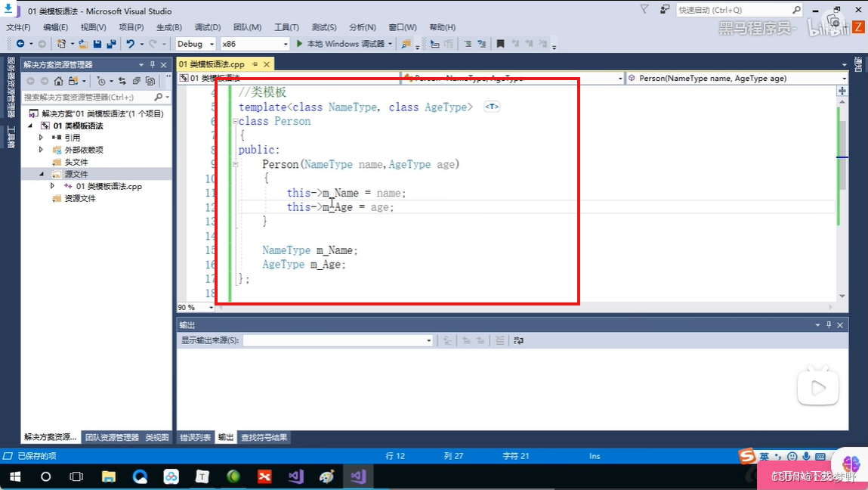Click the New Project toolbar icon
Image resolution: width=868 pixels, height=490 pixels.
pyautogui.click(x=61, y=44)
